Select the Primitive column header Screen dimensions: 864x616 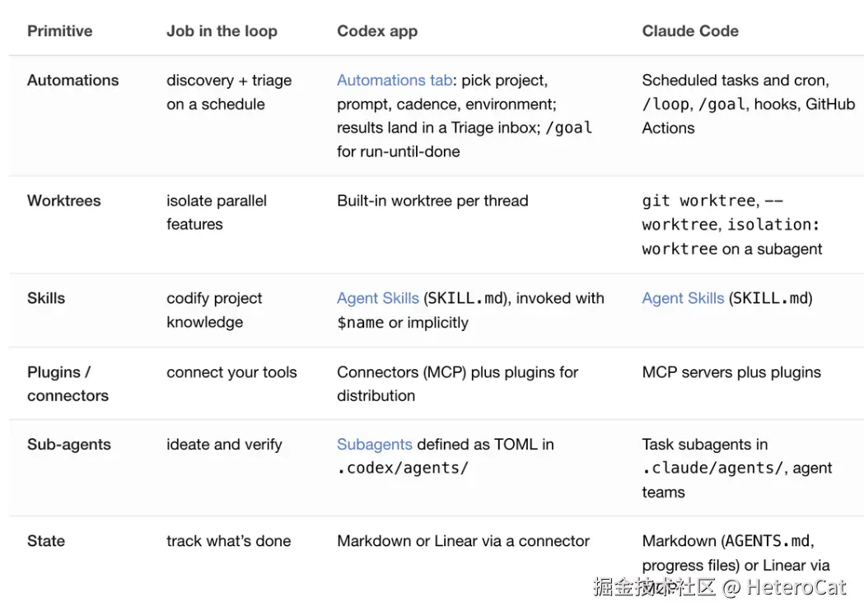tap(60, 30)
